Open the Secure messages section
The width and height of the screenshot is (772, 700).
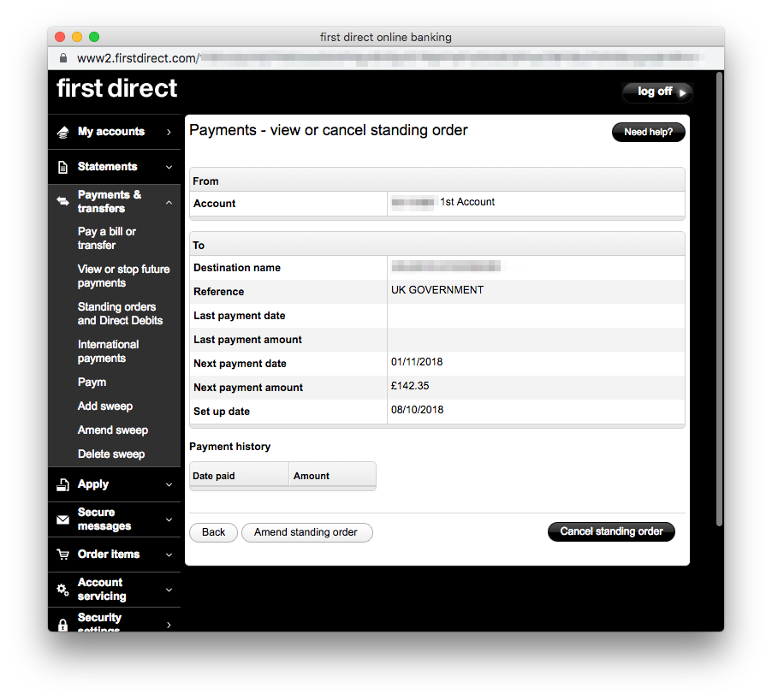[x=114, y=519]
